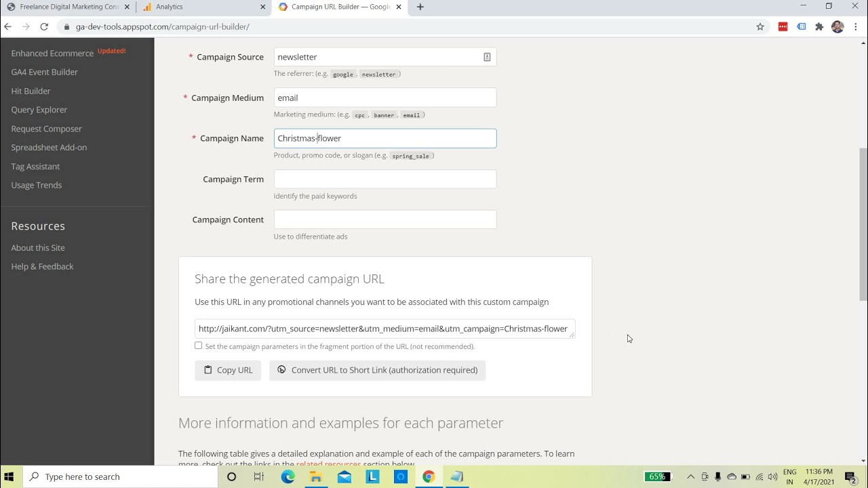The height and width of the screenshot is (488, 868).
Task: Open Hit Builder in sidebar
Action: tap(31, 91)
